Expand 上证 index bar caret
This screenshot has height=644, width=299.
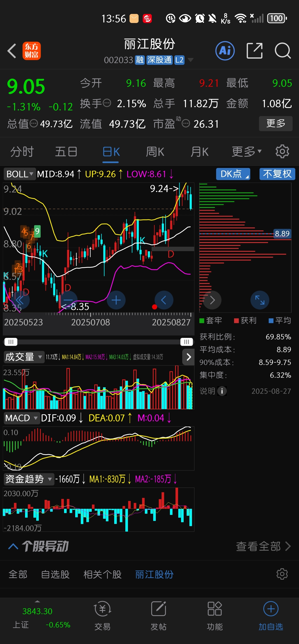(x=37, y=601)
